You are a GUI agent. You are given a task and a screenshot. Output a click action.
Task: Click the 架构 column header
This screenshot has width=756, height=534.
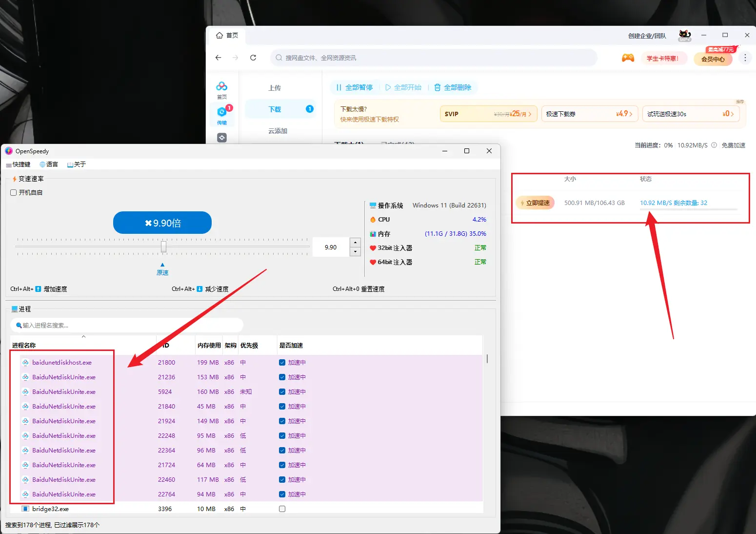pyautogui.click(x=231, y=345)
